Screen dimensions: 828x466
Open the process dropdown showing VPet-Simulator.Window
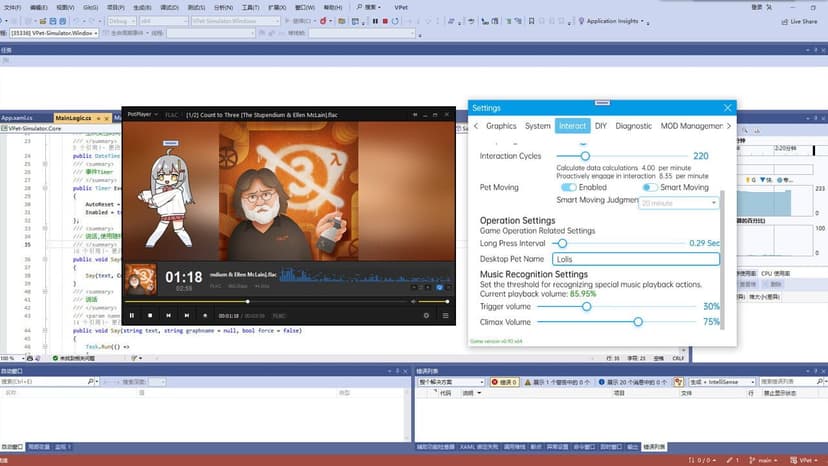point(54,33)
